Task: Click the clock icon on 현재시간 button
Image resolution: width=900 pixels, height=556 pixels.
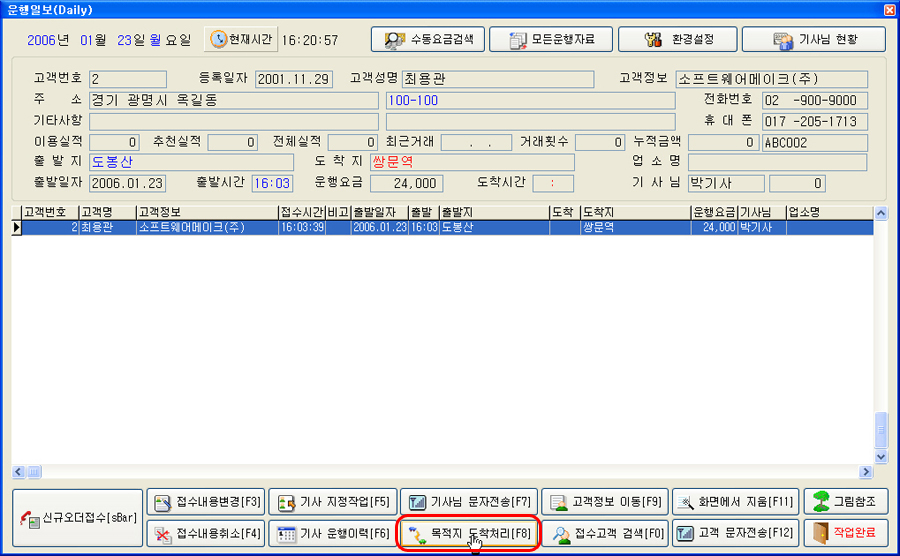Action: 218,39
